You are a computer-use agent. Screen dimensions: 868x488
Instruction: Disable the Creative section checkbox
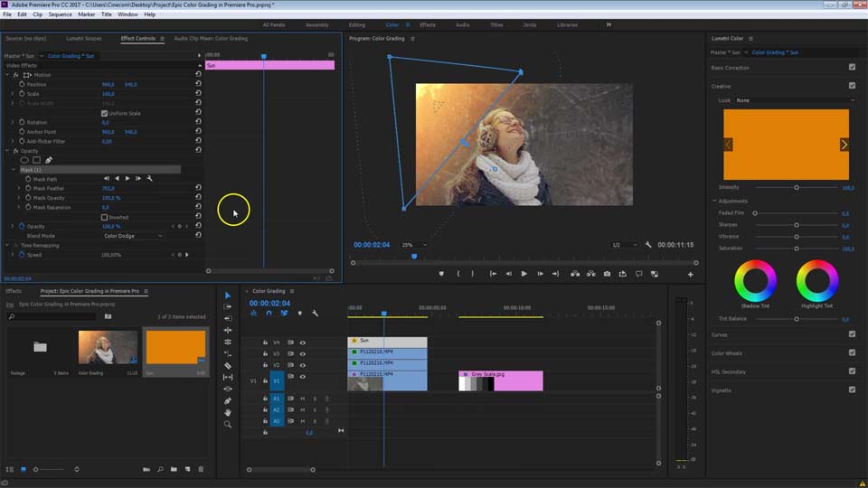[852, 85]
